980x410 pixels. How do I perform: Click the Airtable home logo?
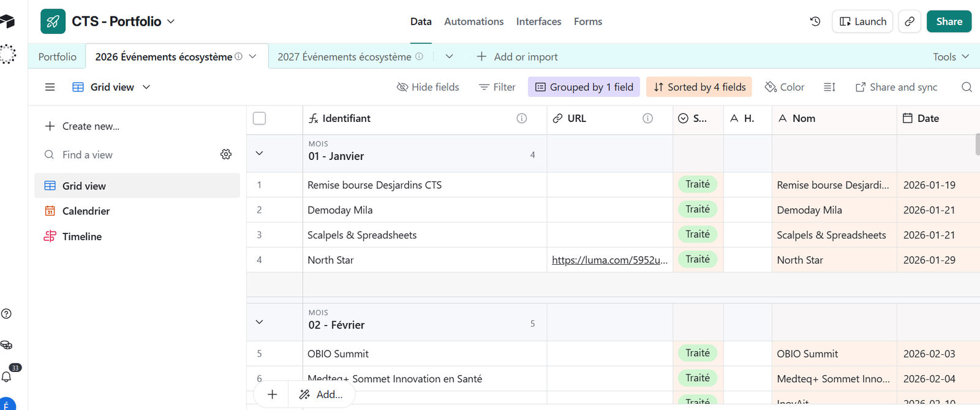[x=7, y=22]
